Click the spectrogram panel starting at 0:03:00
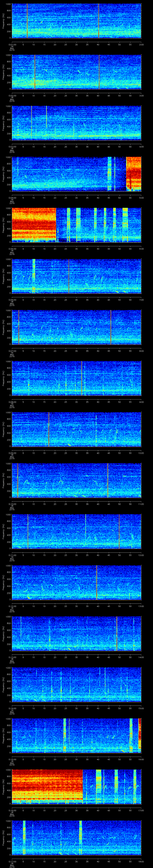Screen dimensions: 153x868 point(77,123)
